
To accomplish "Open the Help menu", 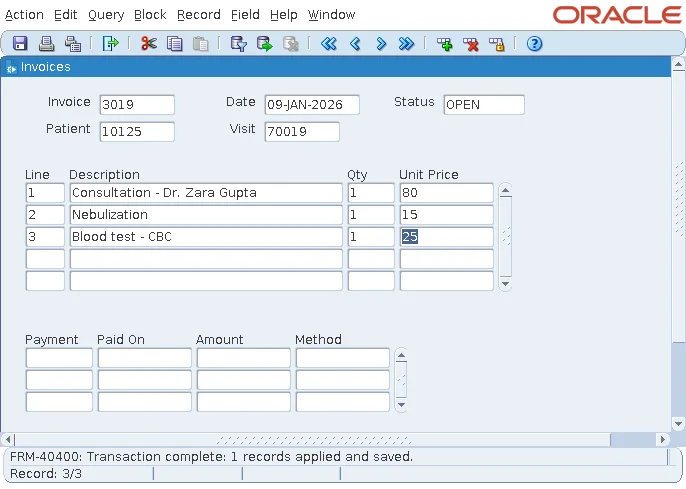I will [x=284, y=15].
